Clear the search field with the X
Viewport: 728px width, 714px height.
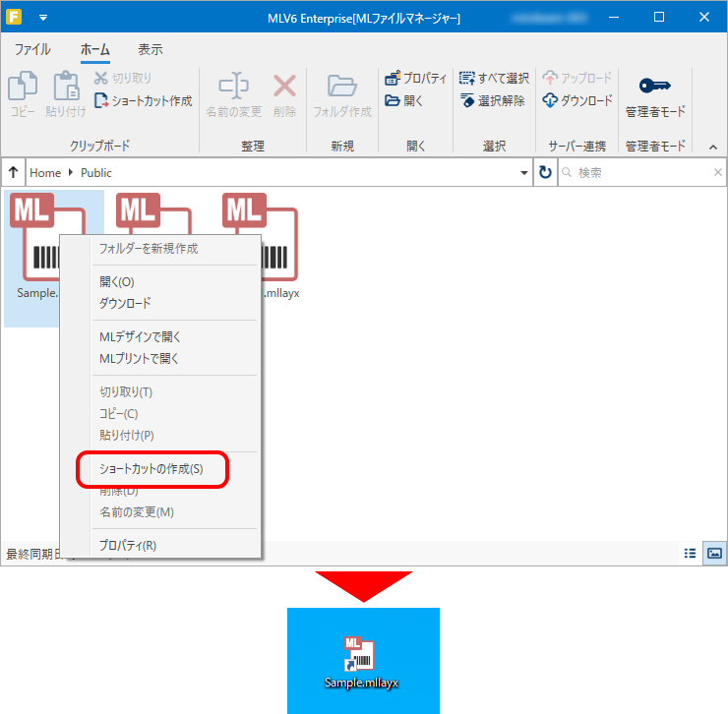pyautogui.click(x=718, y=172)
